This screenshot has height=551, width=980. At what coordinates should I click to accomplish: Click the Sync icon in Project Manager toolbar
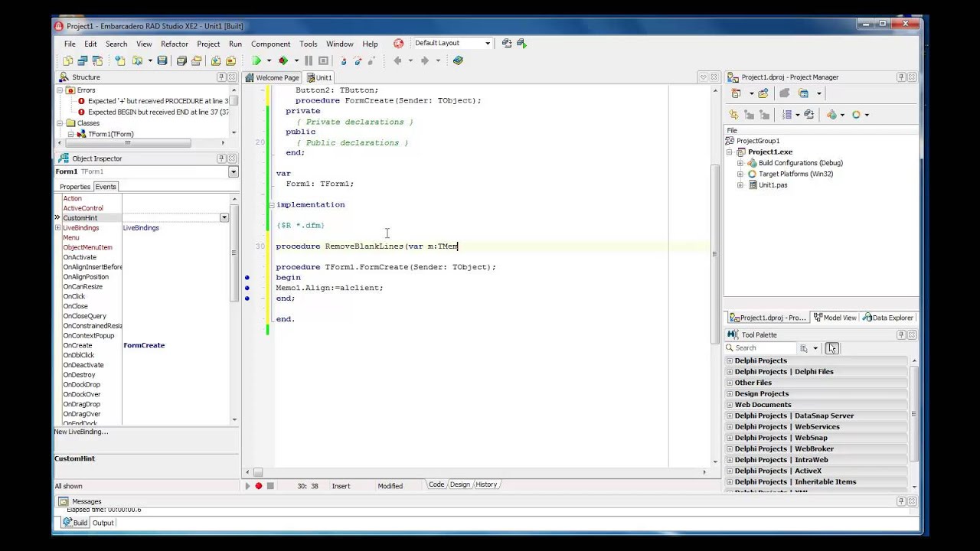(x=734, y=115)
